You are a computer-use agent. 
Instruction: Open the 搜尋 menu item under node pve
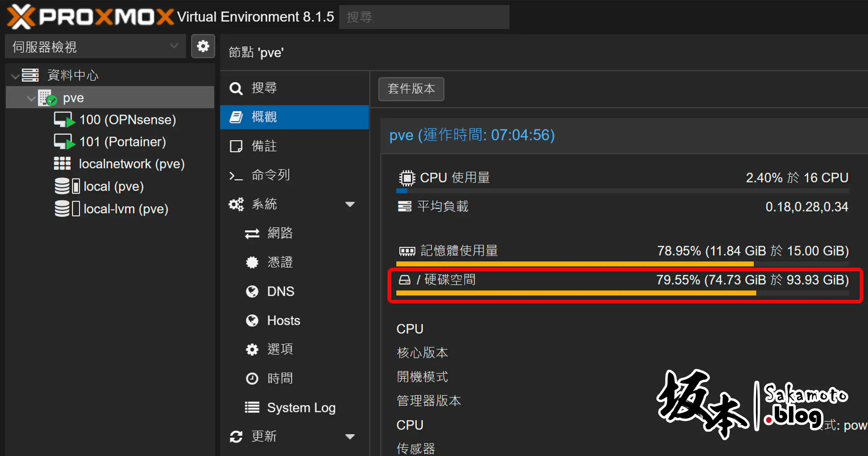[x=264, y=88]
